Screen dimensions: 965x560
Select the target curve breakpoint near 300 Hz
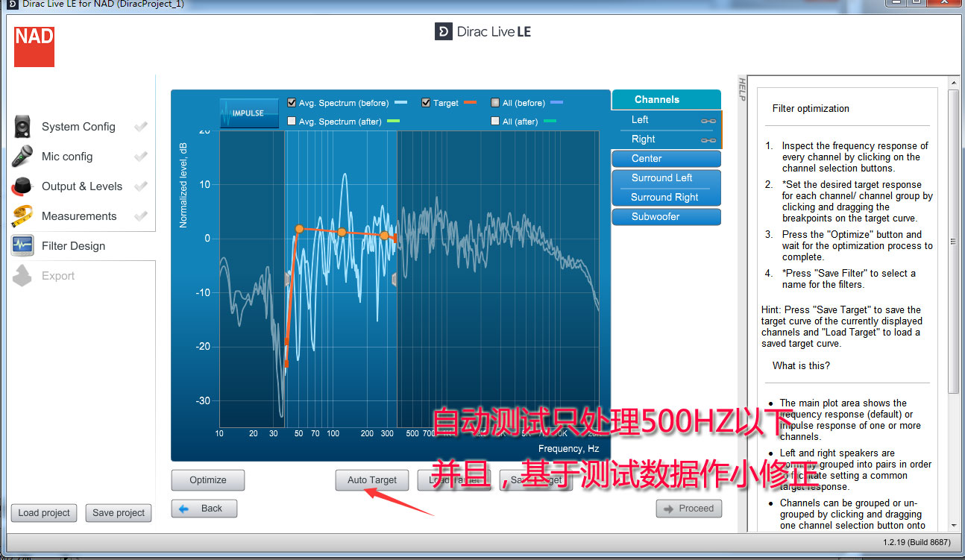click(x=384, y=235)
